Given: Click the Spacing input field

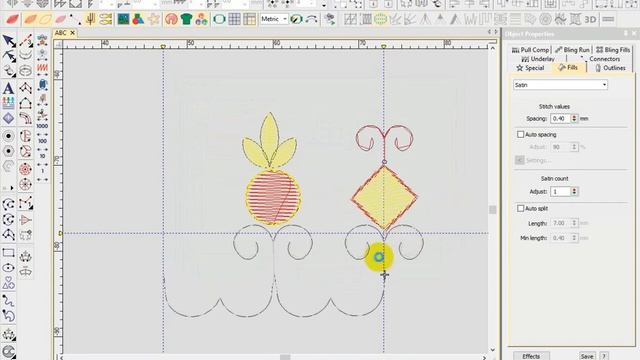Looking at the screenshot, I should tap(560, 118).
